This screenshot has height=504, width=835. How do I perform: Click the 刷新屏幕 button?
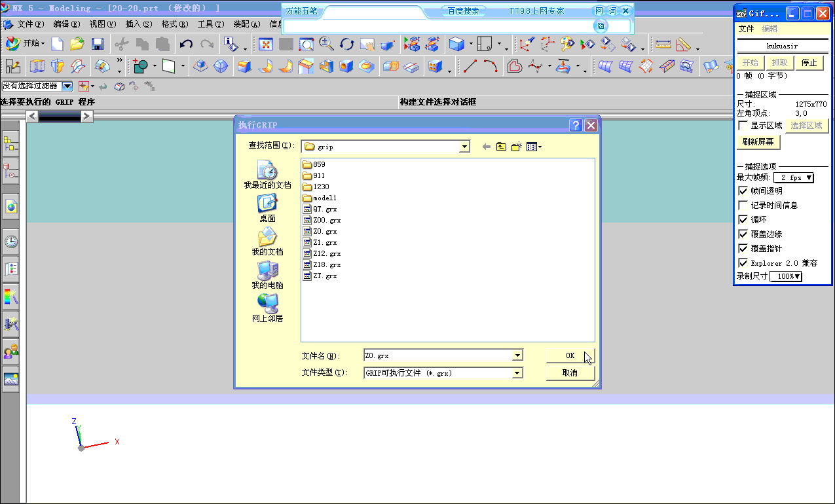click(x=758, y=142)
